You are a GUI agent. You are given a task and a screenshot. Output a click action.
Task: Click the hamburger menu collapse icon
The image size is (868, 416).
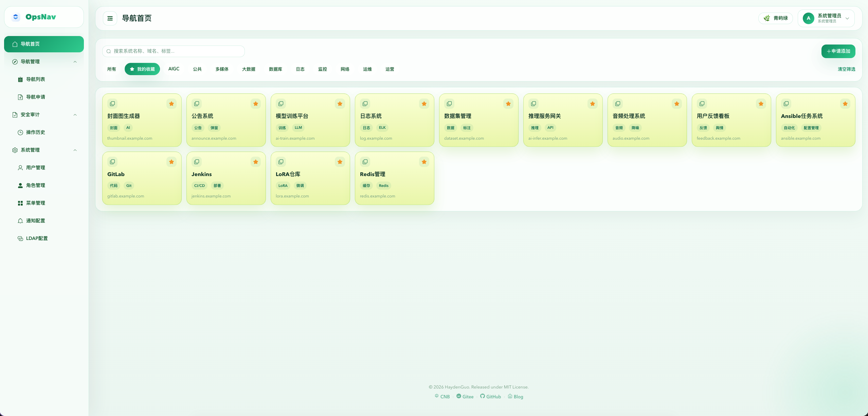click(110, 18)
